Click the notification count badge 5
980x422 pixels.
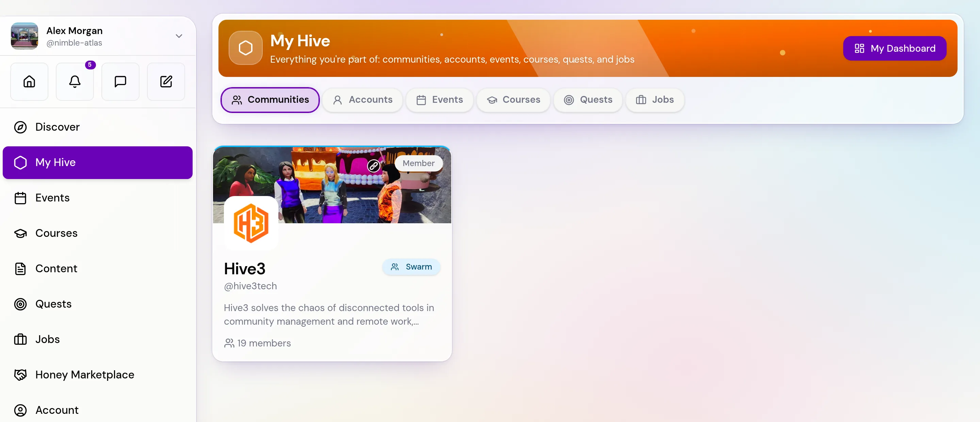tap(90, 65)
